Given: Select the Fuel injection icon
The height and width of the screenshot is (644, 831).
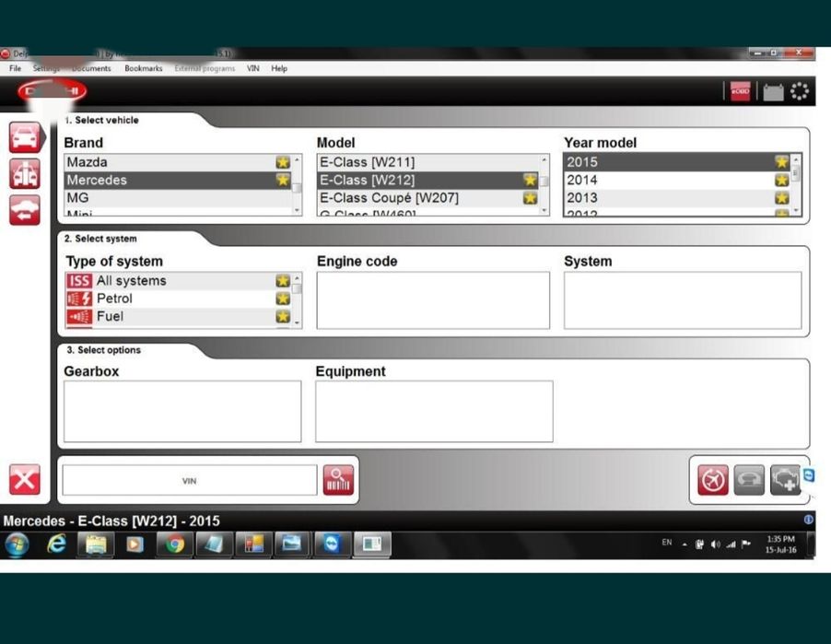Looking at the screenshot, I should 79,316.
